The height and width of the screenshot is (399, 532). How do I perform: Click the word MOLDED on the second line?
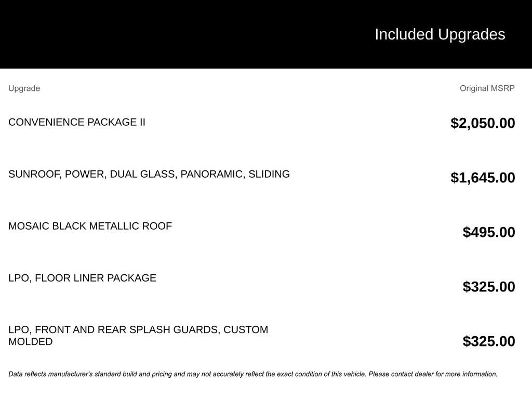pos(30,342)
